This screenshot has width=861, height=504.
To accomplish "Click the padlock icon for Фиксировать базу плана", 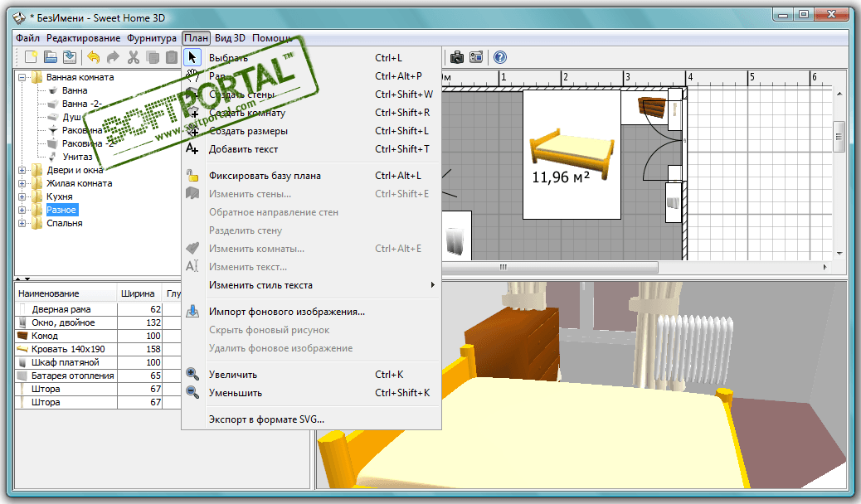I will pyautogui.click(x=192, y=176).
